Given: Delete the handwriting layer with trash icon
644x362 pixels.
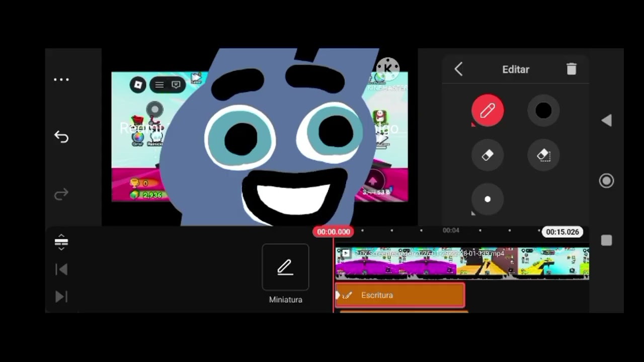Looking at the screenshot, I should pyautogui.click(x=572, y=69).
